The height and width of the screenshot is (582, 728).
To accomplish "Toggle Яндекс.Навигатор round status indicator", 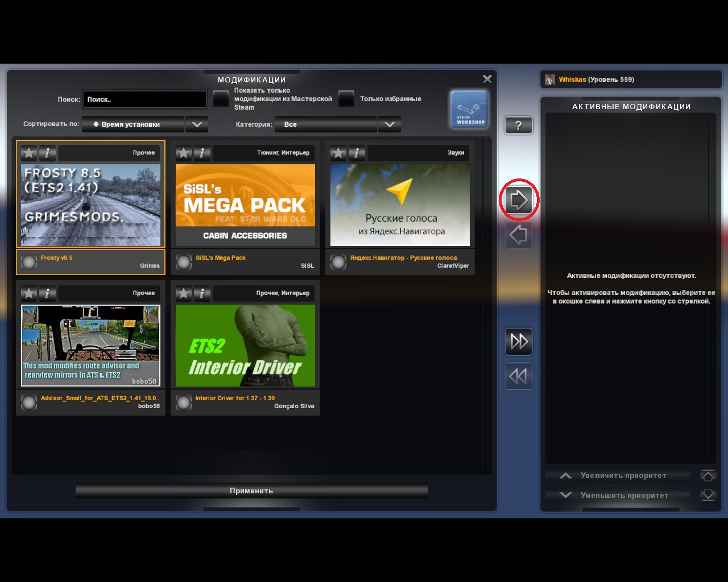I will tap(338, 262).
